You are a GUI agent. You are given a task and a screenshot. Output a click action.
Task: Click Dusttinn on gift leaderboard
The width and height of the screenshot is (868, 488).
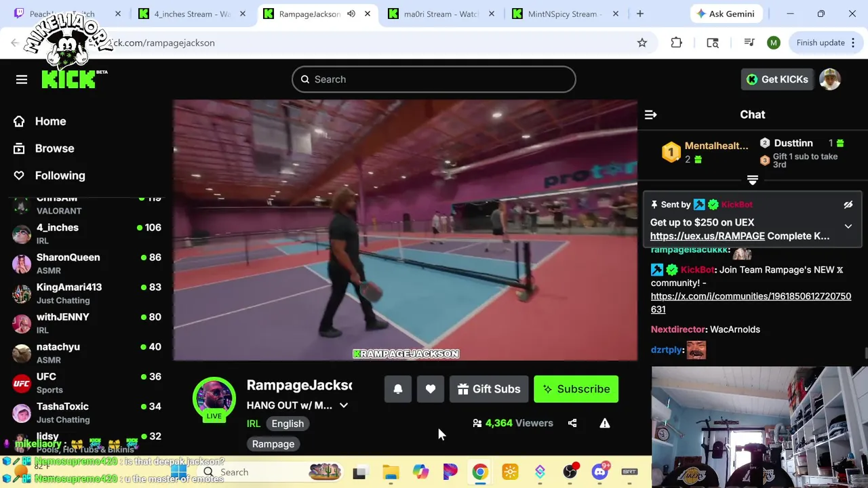[x=793, y=143]
